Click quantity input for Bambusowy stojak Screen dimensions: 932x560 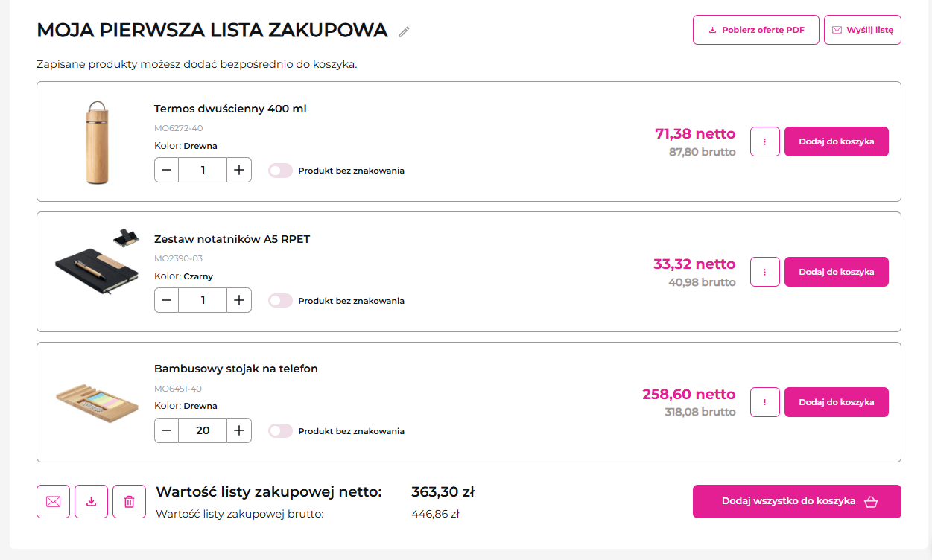(202, 430)
